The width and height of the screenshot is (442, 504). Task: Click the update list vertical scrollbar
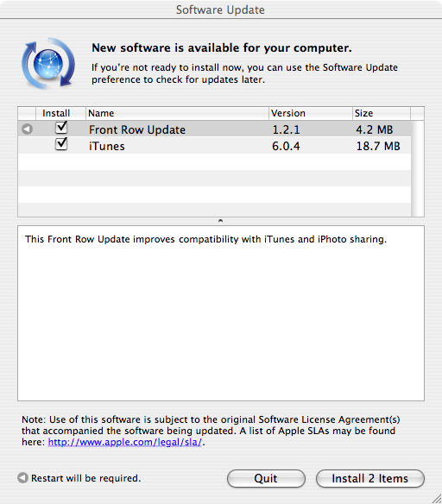coord(418,168)
